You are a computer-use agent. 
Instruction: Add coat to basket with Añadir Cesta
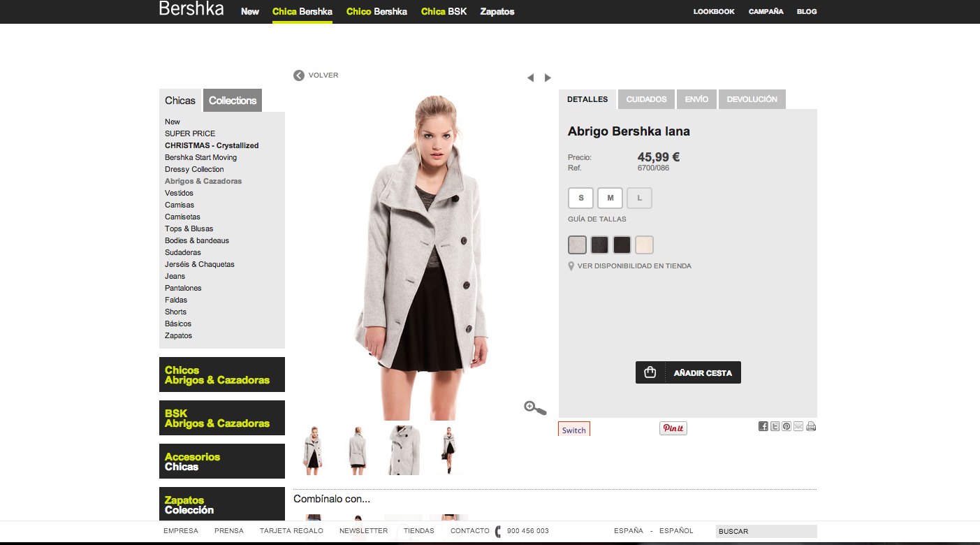[x=688, y=372]
